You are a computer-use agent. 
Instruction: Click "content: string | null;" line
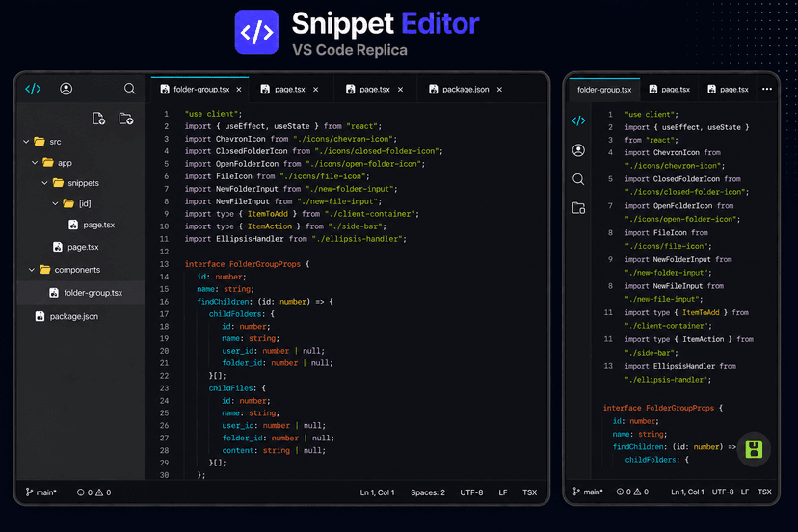(x=274, y=450)
